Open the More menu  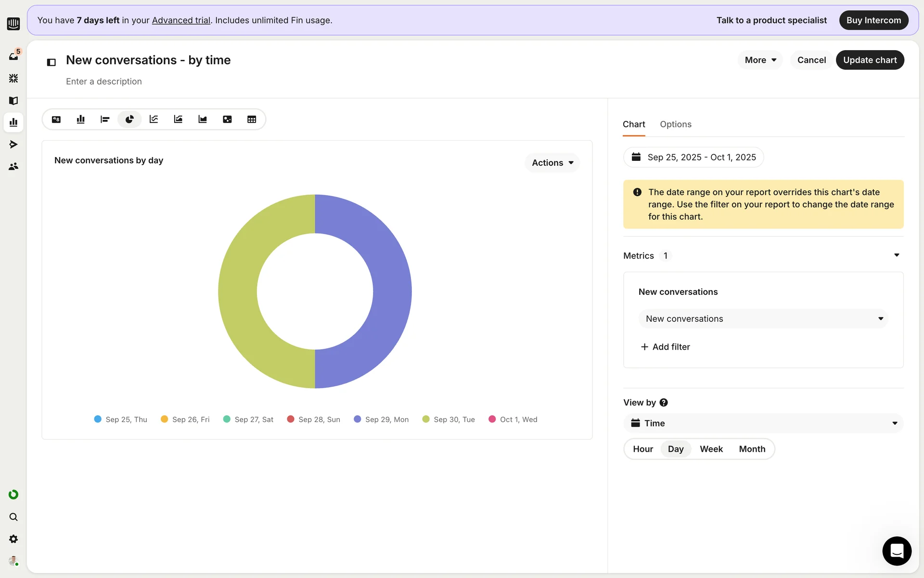click(760, 60)
